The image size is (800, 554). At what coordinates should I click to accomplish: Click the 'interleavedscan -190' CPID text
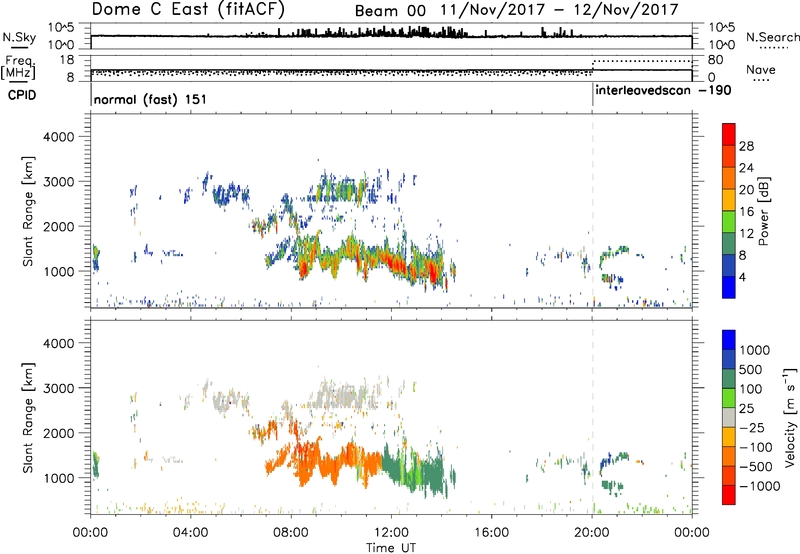(x=663, y=91)
